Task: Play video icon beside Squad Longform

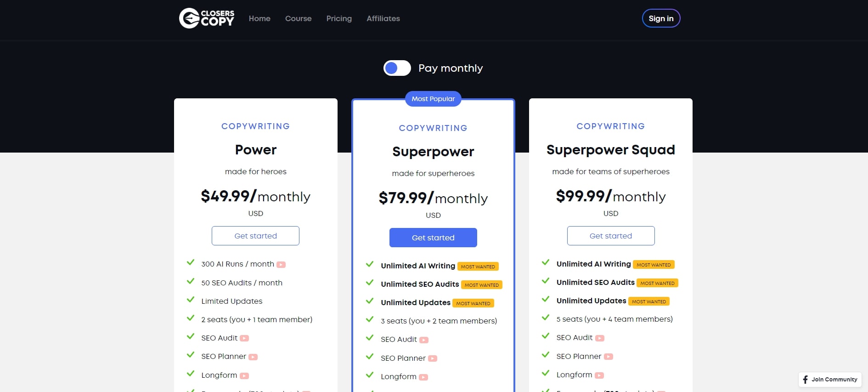Action: tap(599, 375)
